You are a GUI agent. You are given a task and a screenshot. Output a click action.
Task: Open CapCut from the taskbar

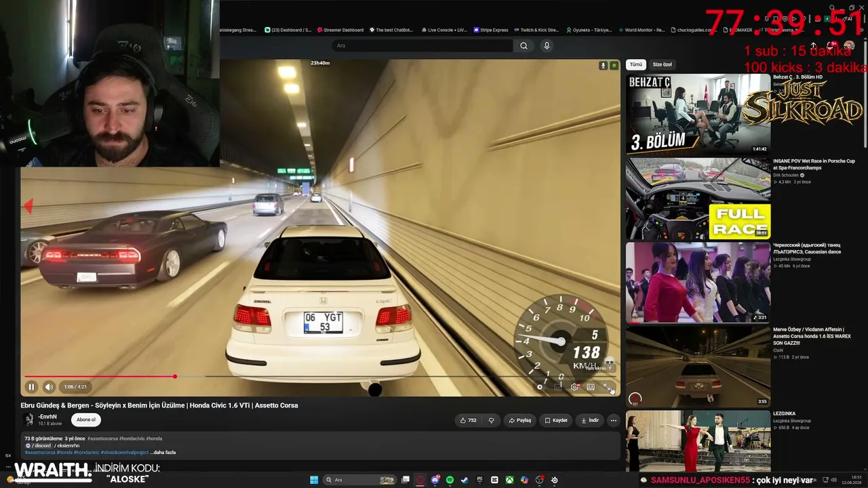pos(494,480)
